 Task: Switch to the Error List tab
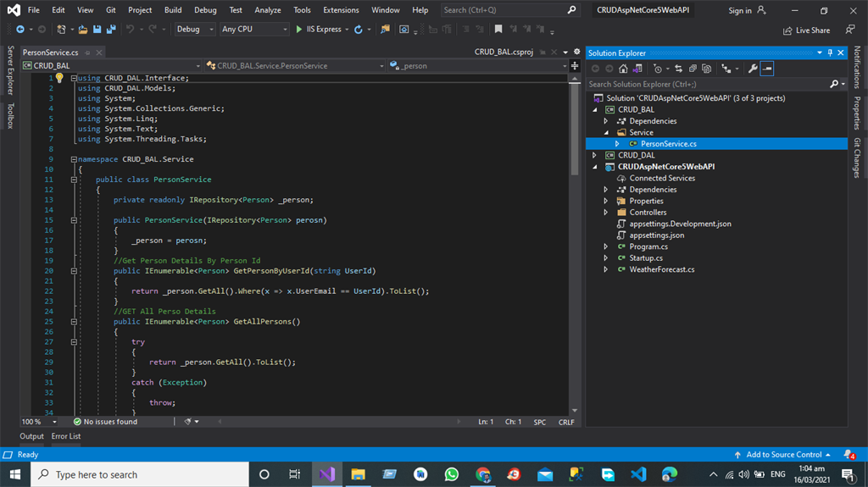tap(66, 436)
